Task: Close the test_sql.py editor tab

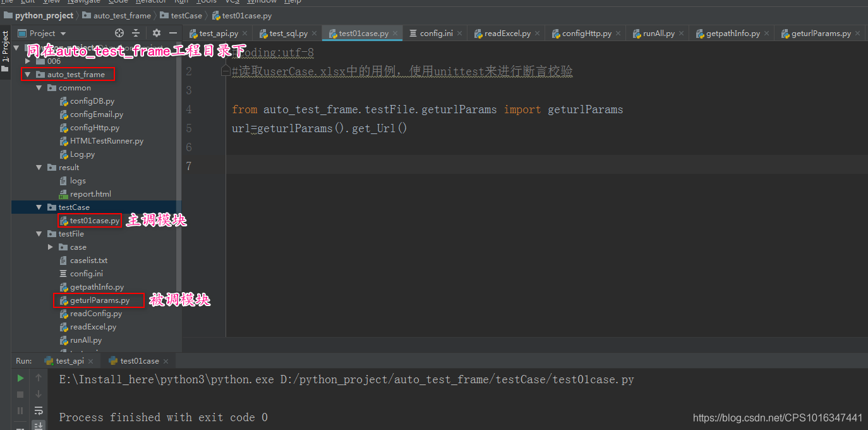Action: 315,34
